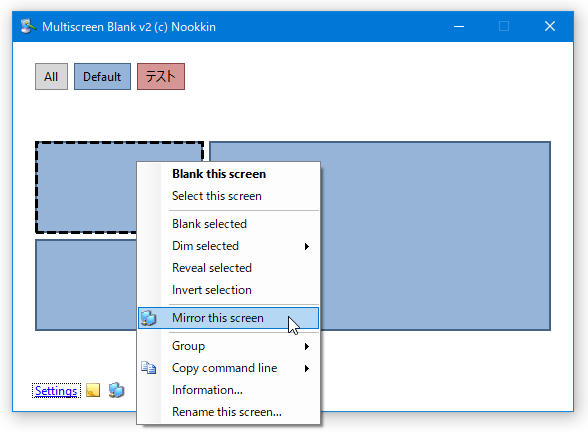Click the All group button
Screen dimensions: 588x436
tap(51, 76)
